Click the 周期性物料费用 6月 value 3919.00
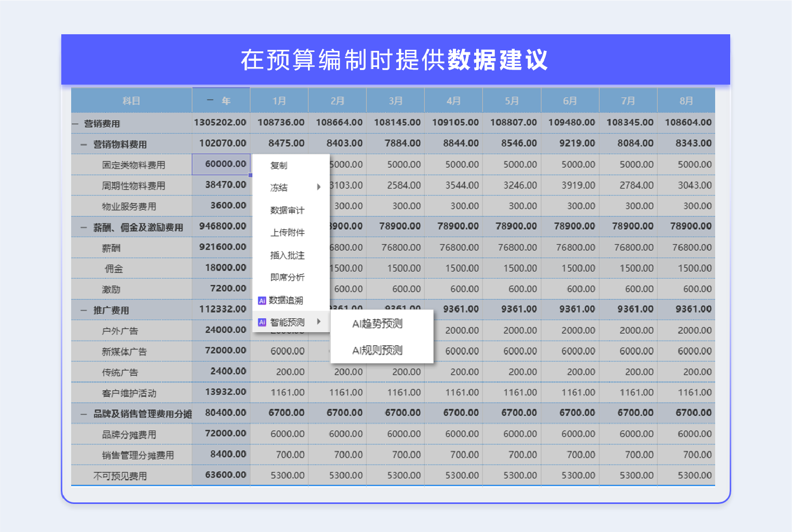The height and width of the screenshot is (532, 792). [x=578, y=185]
